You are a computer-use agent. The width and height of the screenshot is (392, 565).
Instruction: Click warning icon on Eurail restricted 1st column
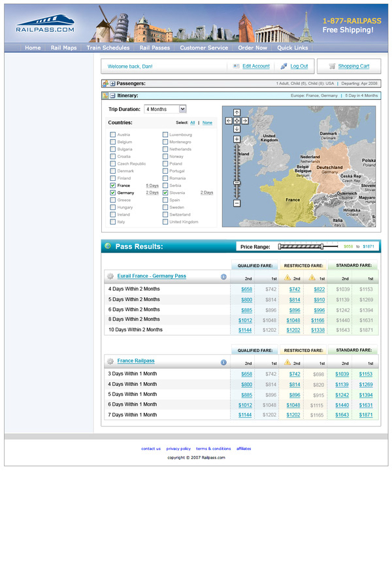(312, 278)
